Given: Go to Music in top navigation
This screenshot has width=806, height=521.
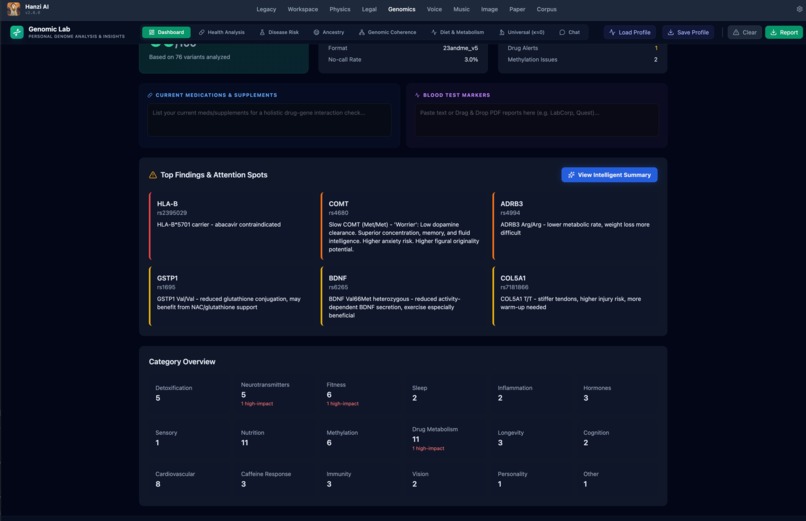Looking at the screenshot, I should tap(461, 9).
